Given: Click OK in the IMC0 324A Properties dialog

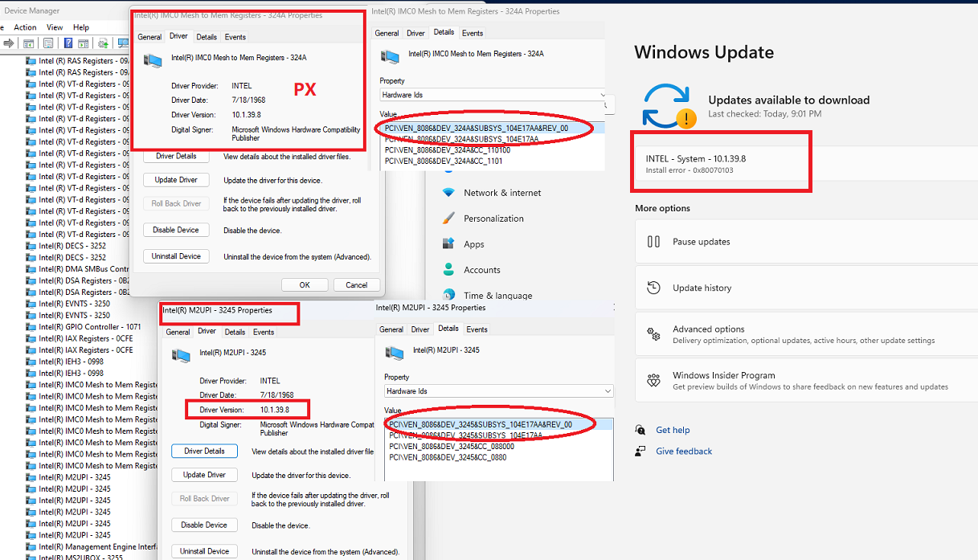Looking at the screenshot, I should tap(305, 284).
